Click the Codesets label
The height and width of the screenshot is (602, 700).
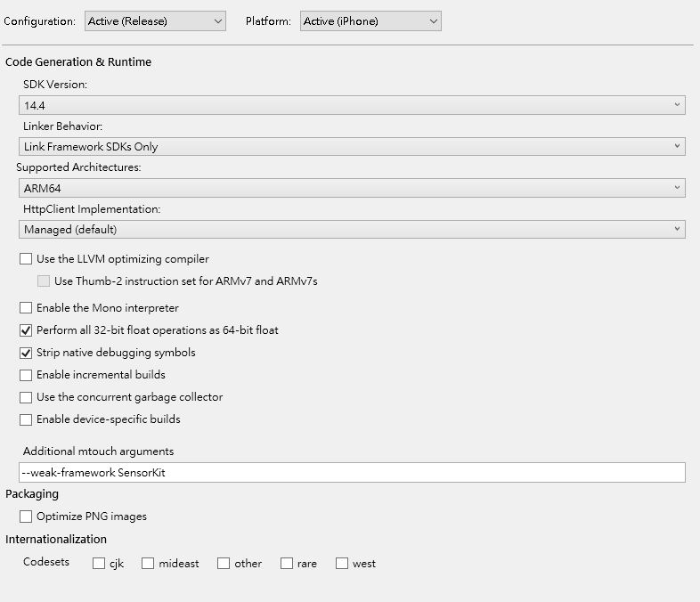(x=46, y=562)
